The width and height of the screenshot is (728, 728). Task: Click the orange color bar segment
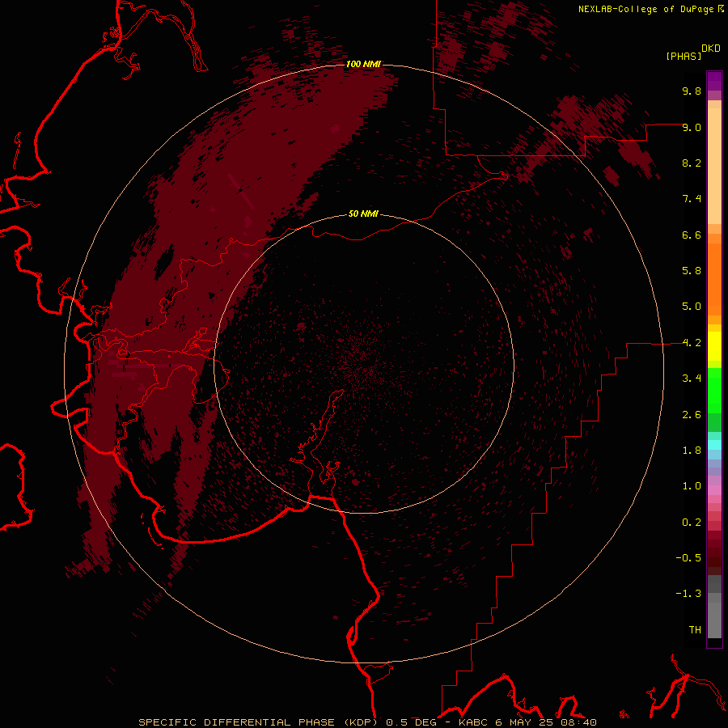click(714, 279)
